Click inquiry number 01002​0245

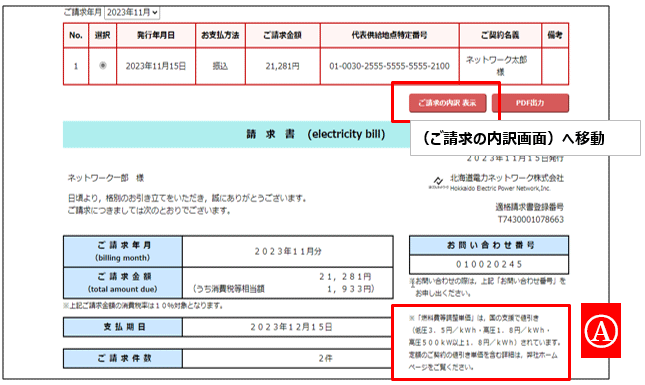[x=489, y=264]
